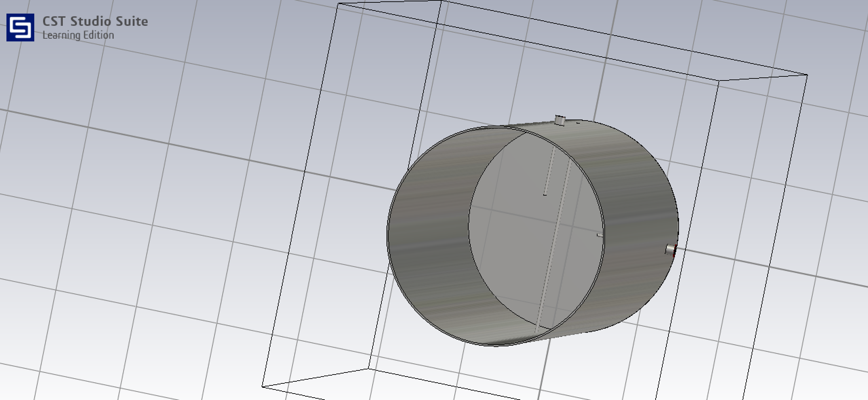Click the tiny mark beside the top connector
This screenshot has width=868, height=400.
click(x=578, y=123)
